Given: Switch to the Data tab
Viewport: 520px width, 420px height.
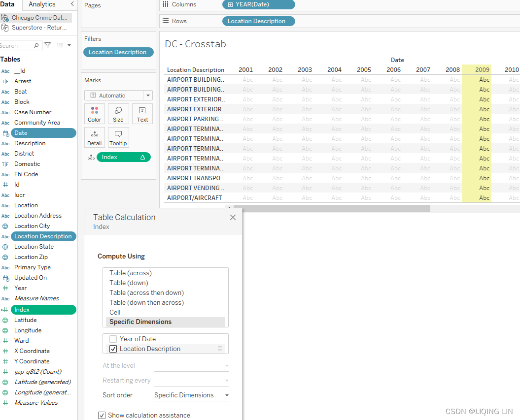Looking at the screenshot, I should tap(8, 4).
